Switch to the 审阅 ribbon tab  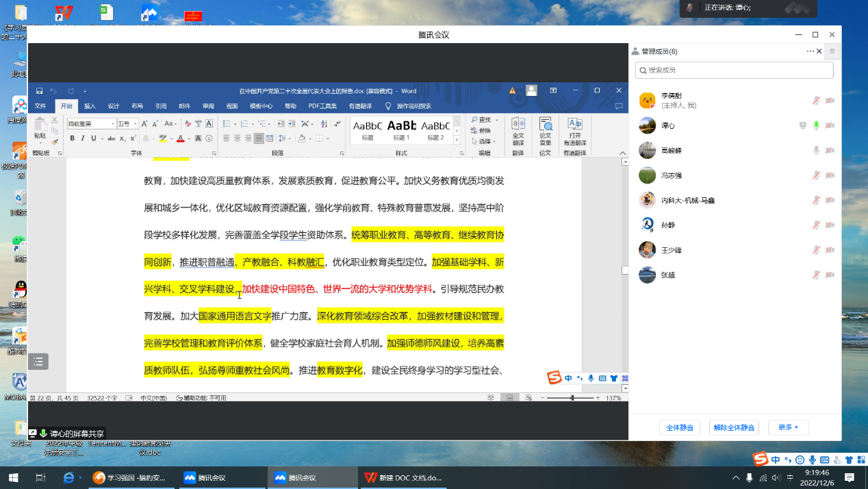(x=208, y=106)
